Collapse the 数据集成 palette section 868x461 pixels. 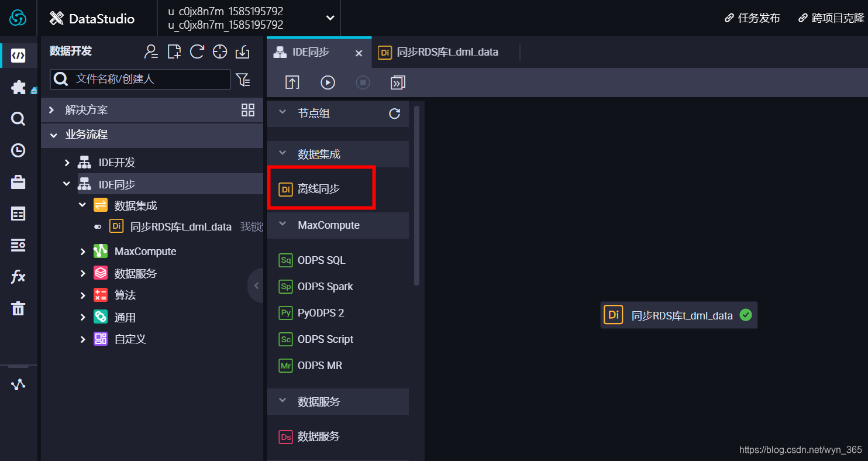[283, 154]
